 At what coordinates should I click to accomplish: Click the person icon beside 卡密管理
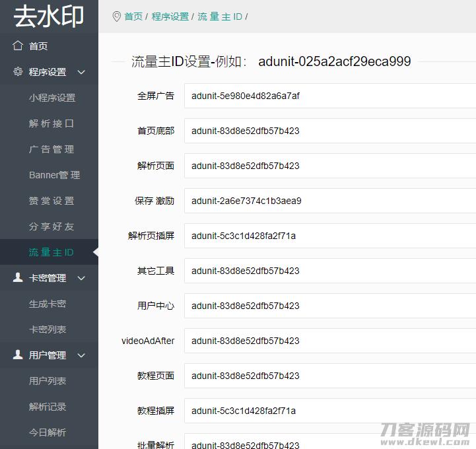(x=18, y=278)
